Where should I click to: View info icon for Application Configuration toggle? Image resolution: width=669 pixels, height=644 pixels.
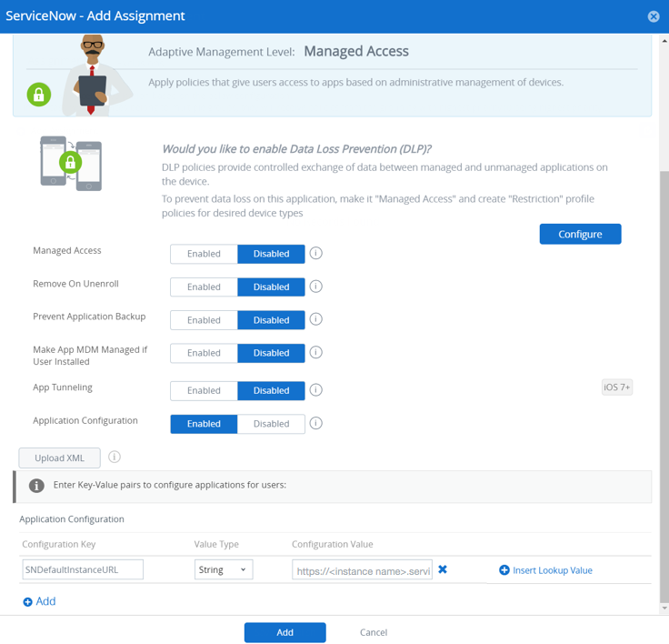(x=315, y=423)
